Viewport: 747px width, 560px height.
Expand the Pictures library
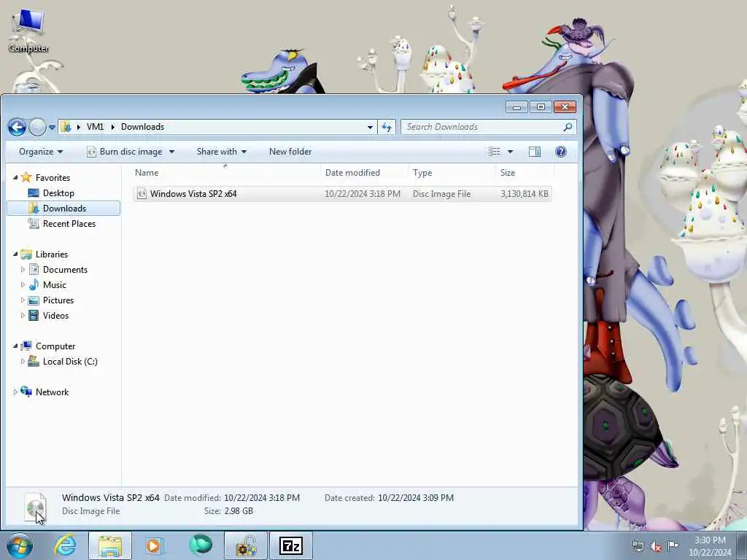23,300
